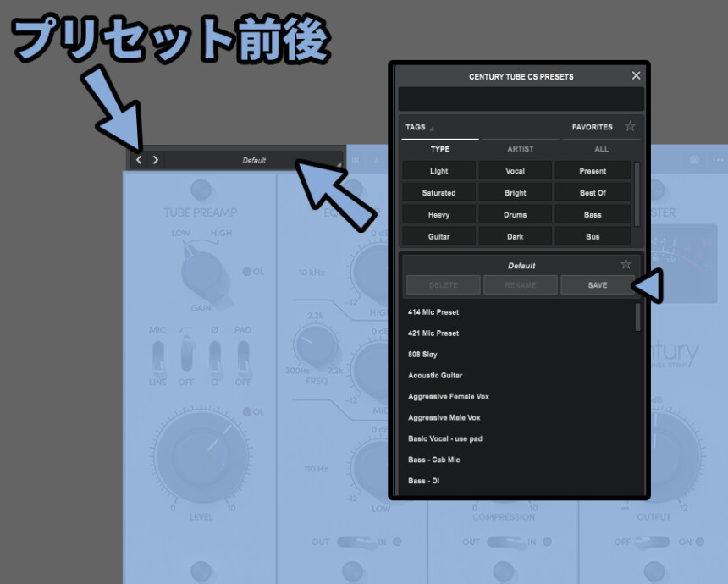Star the Default preset as favorite
The height and width of the screenshot is (584, 728).
626,265
